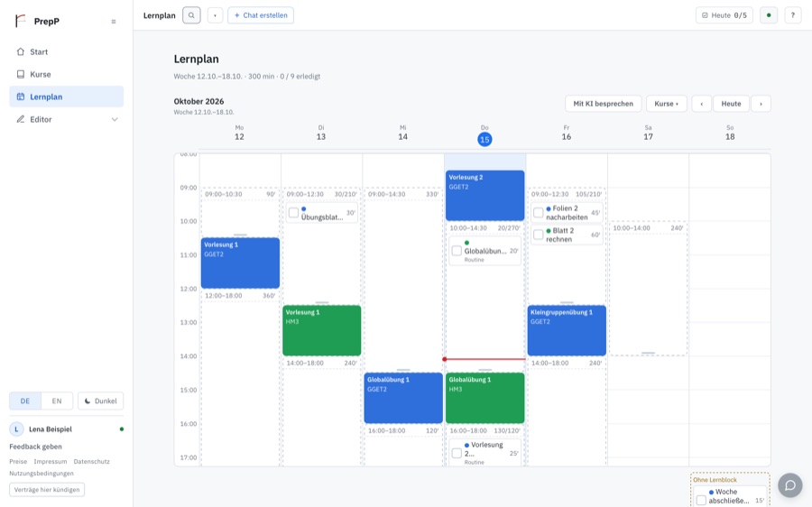Select Lernplan in the sidebar
This screenshot has width=812, height=507.
coord(66,97)
